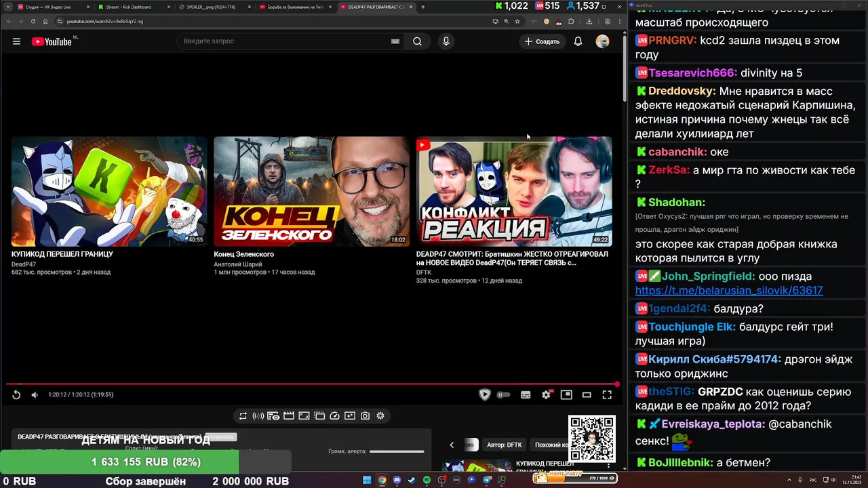The width and height of the screenshot is (868, 488).
Task: Open Steam from the taskbar
Action: point(412,480)
